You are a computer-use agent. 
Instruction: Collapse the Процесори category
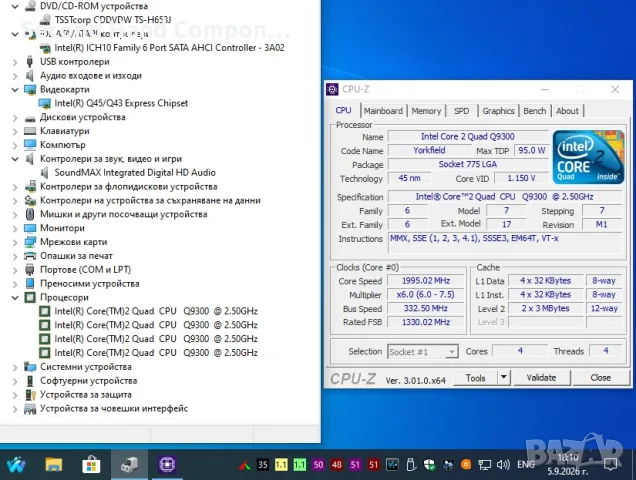coord(15,298)
